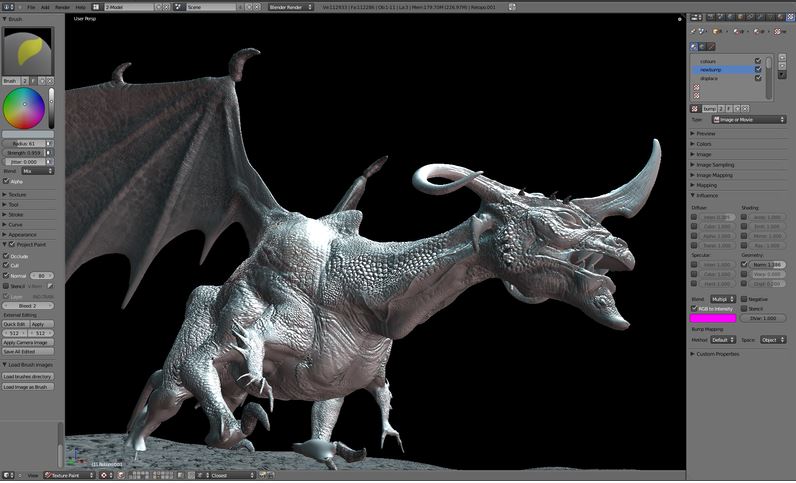Click the Radius 61 slider
The image size is (796, 483).
tap(24, 144)
